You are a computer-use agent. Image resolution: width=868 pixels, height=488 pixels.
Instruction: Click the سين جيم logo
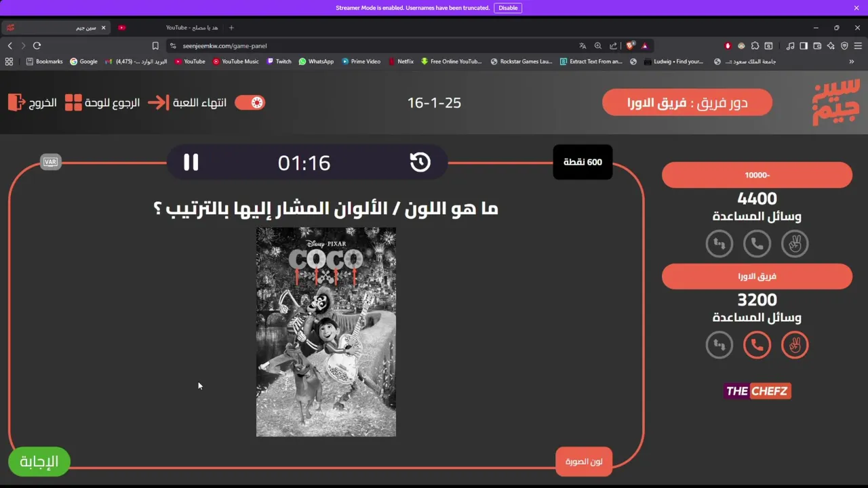coord(835,102)
